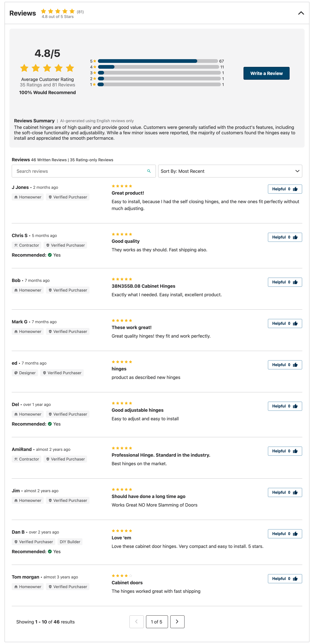Mark Dan B's review as Helpful
This screenshot has height=644, width=314.
284,534
